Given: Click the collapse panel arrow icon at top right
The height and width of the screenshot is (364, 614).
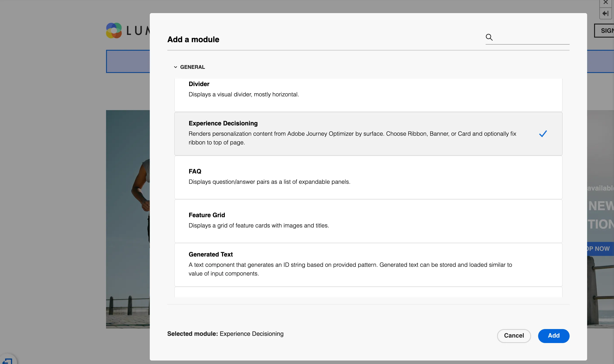Looking at the screenshot, I should point(605,13).
